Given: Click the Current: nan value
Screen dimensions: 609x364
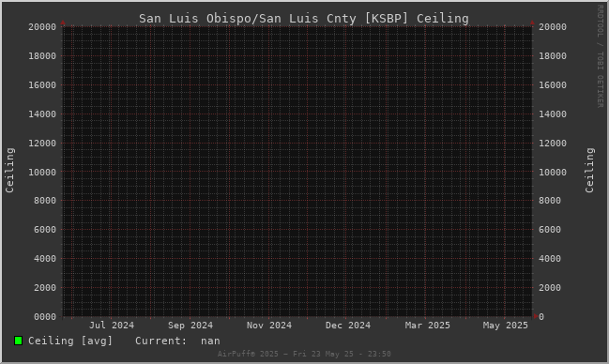Looking at the screenshot, I should pyautogui.click(x=177, y=341).
